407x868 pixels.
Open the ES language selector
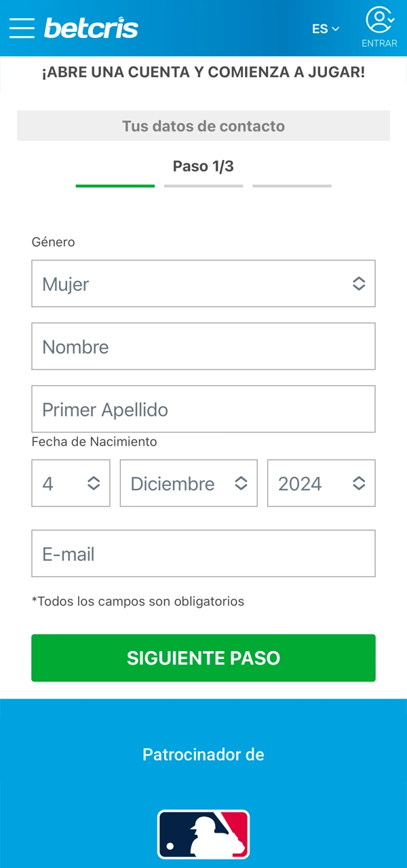326,29
